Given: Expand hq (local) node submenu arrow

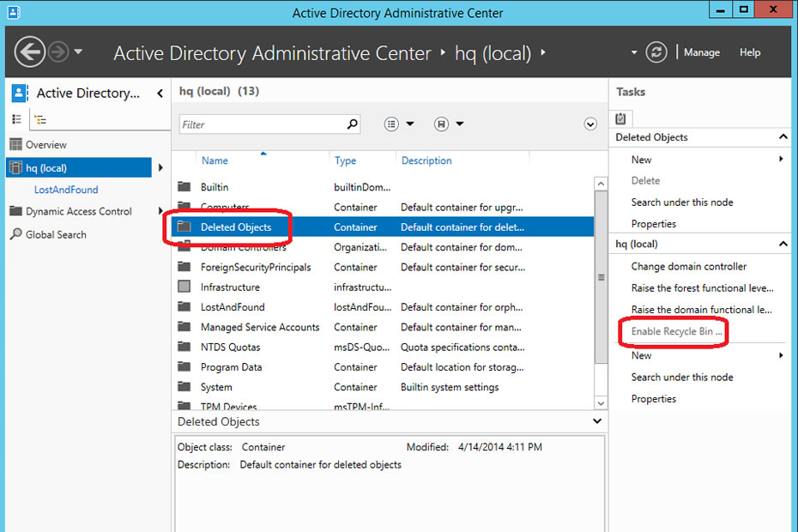Looking at the screenshot, I should click(160, 167).
